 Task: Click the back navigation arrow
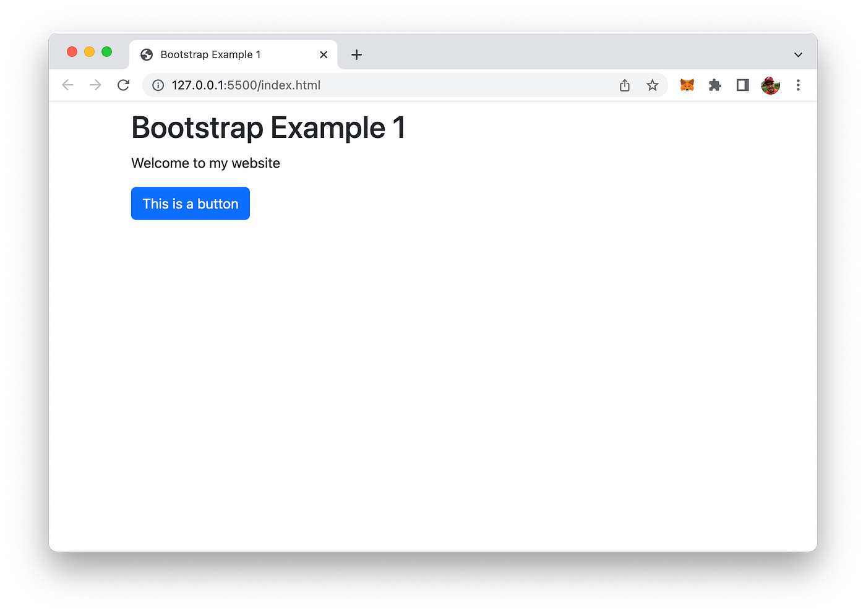pyautogui.click(x=67, y=85)
